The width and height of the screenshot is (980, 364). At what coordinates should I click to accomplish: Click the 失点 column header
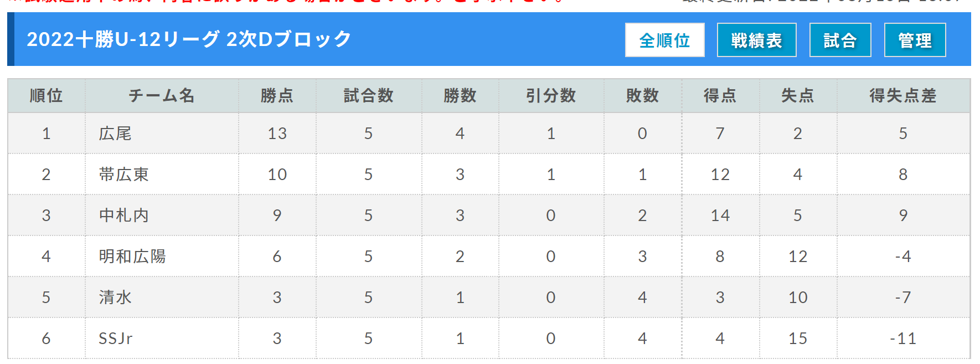pos(798,96)
